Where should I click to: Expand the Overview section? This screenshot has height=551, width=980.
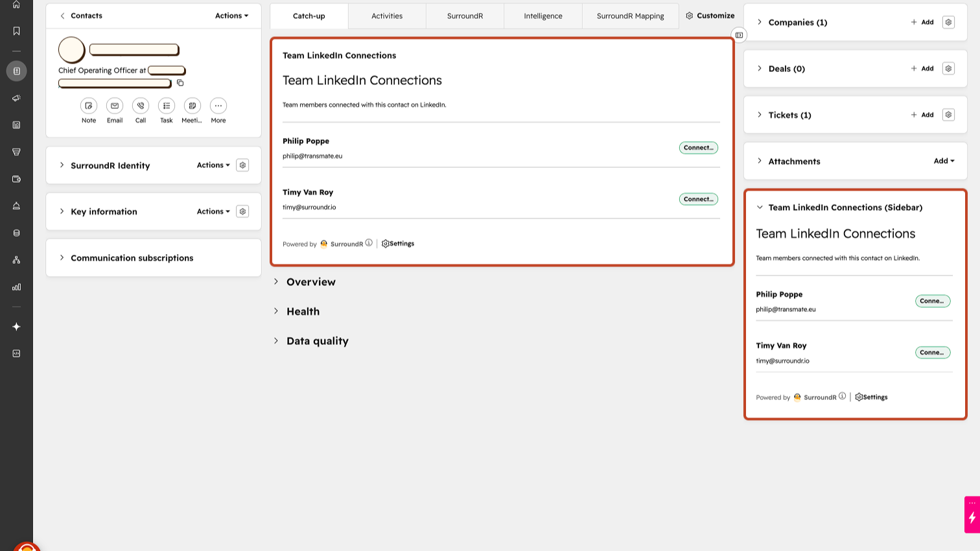pos(276,281)
